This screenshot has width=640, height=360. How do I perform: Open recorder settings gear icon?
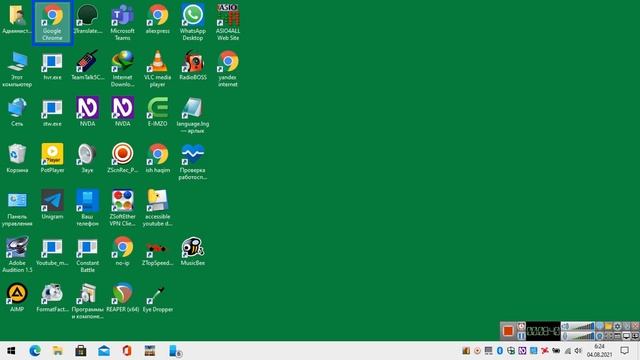(618, 326)
